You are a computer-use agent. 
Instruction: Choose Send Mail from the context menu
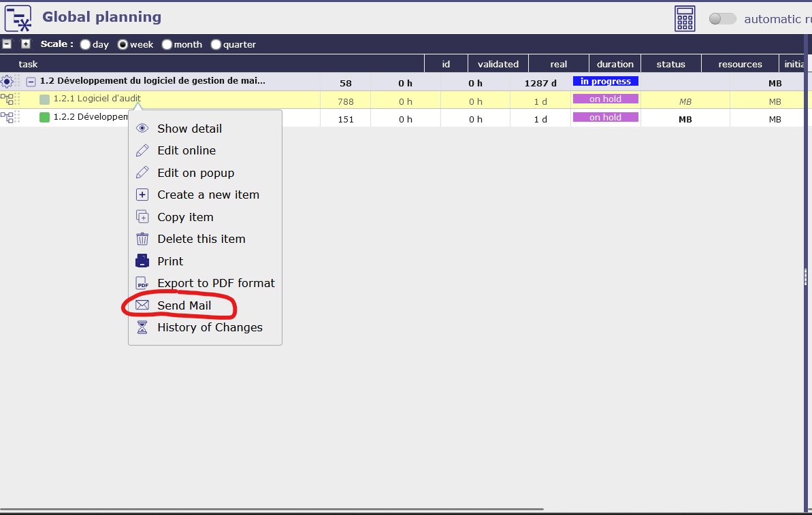(x=184, y=305)
